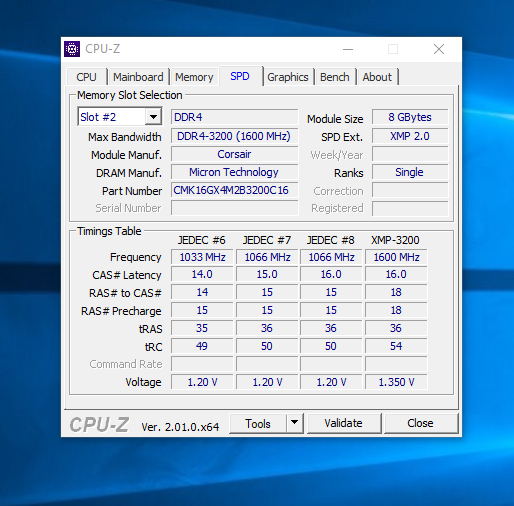
Task: Click the JEDEC #6 column header
Action: click(201, 240)
